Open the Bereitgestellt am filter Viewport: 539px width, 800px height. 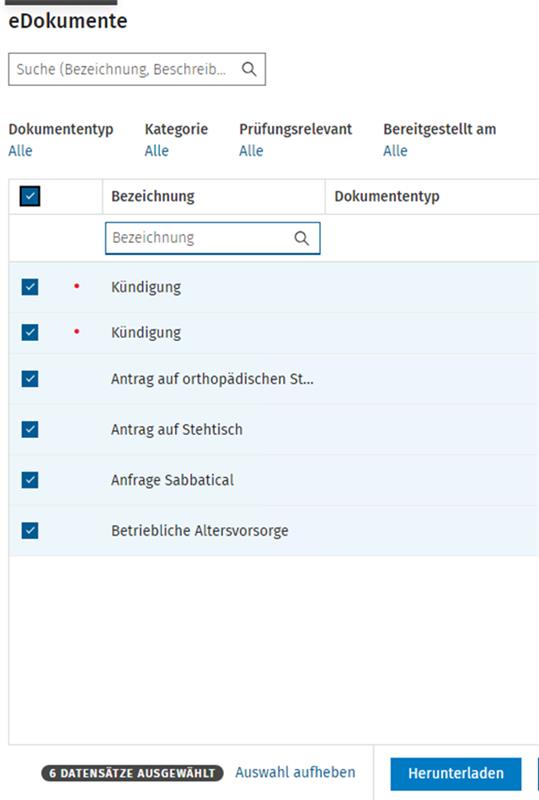pos(396,151)
